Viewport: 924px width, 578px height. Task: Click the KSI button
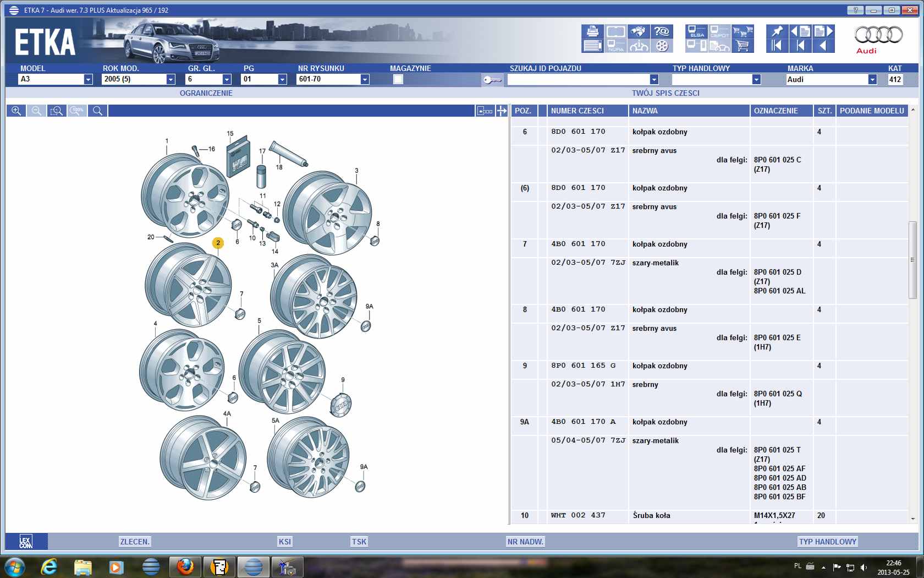(x=284, y=542)
